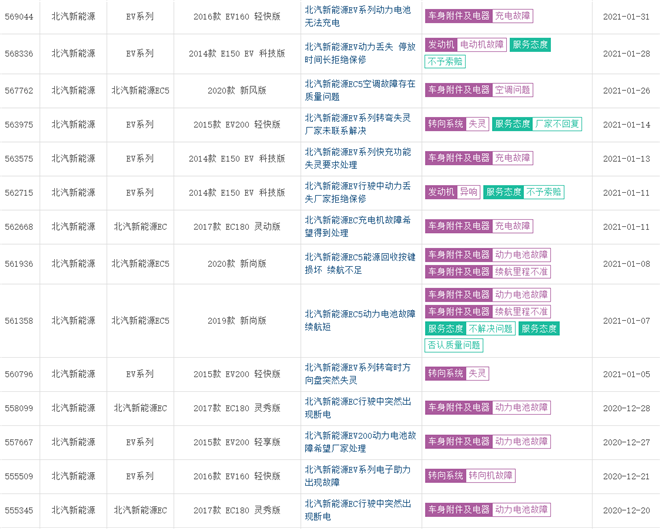660x529 pixels.
Task: Click the 续航里程不准 tag in row 561936
Action: coord(521,271)
